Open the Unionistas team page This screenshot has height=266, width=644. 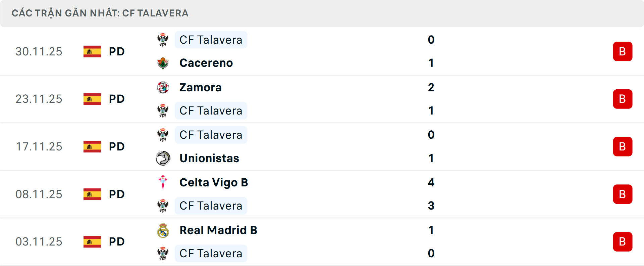(x=209, y=158)
